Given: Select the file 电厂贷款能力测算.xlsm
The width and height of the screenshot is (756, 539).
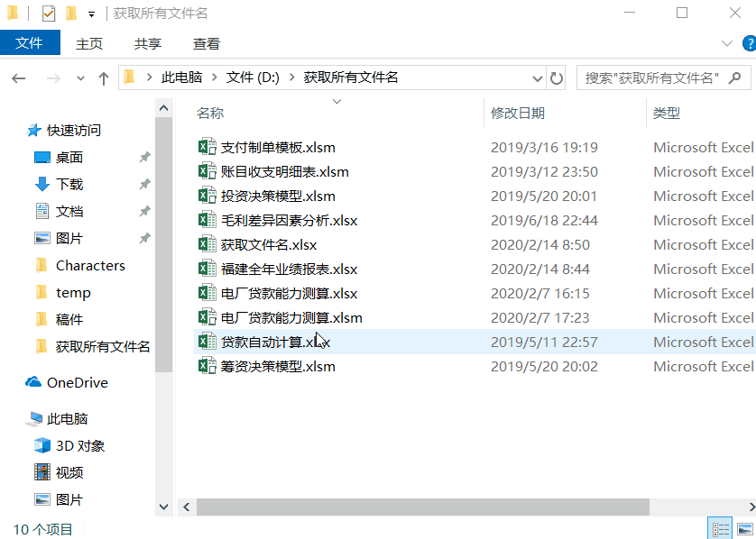Looking at the screenshot, I should [x=291, y=318].
